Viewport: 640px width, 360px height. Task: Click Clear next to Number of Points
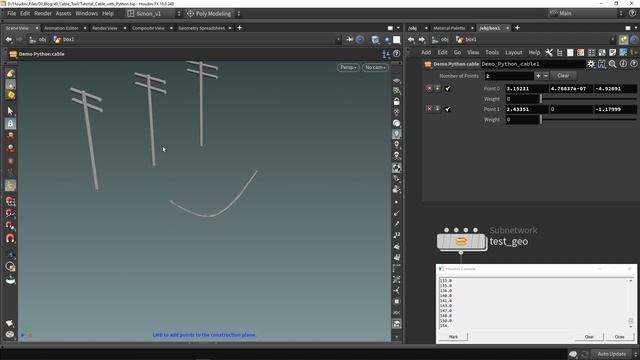point(563,76)
